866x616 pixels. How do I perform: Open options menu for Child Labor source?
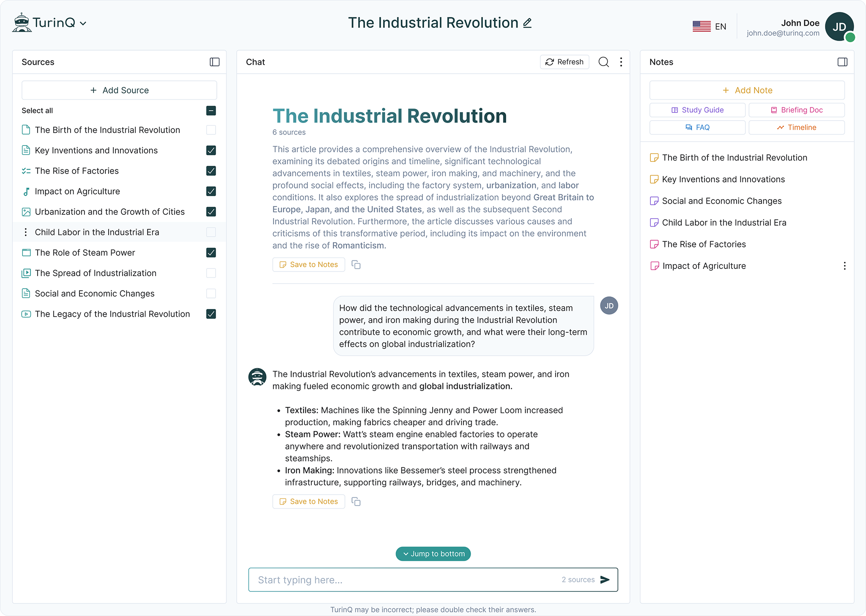pos(26,232)
